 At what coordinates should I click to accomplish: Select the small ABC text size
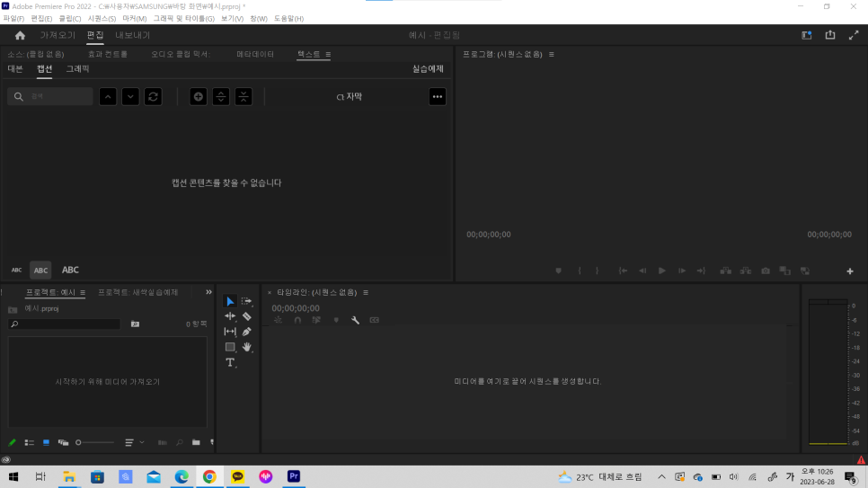(x=16, y=271)
